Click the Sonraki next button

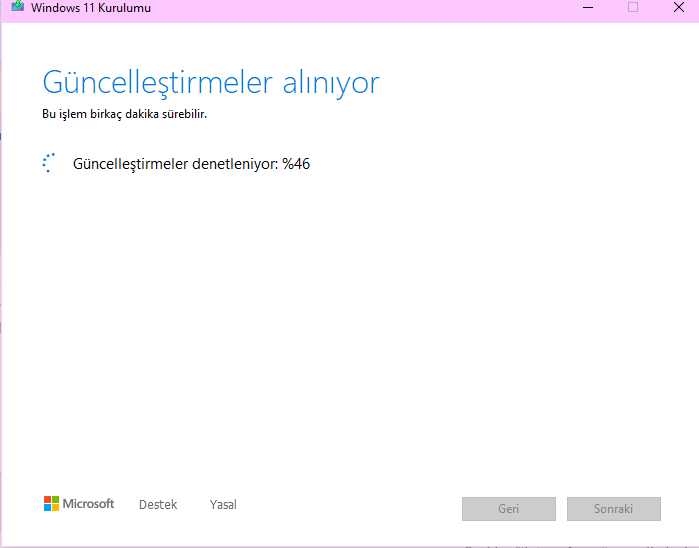pyautogui.click(x=613, y=509)
